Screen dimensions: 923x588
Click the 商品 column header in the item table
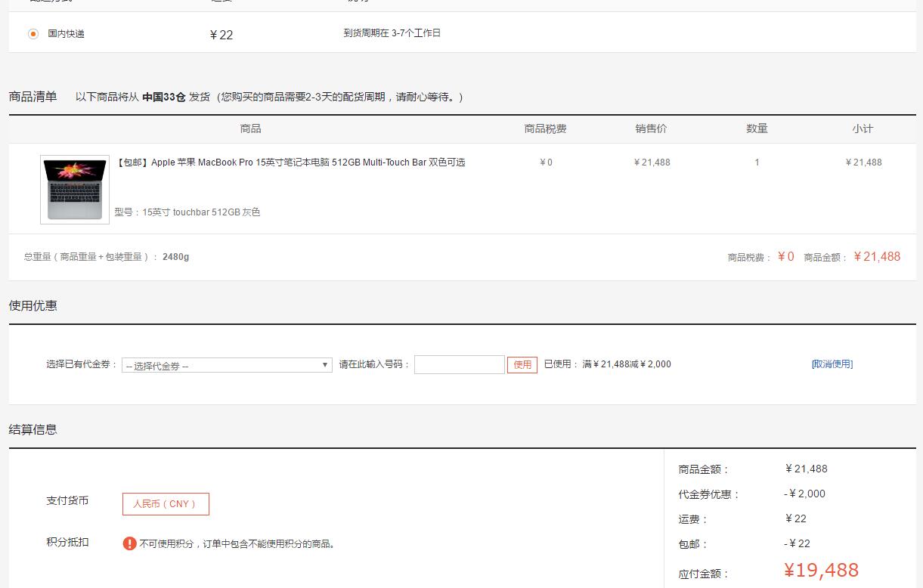[x=250, y=128]
